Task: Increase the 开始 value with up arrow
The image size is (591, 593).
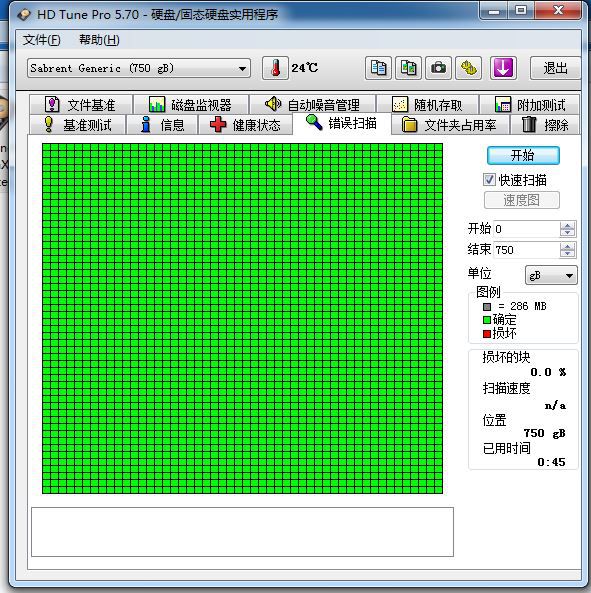Action: (x=567, y=226)
